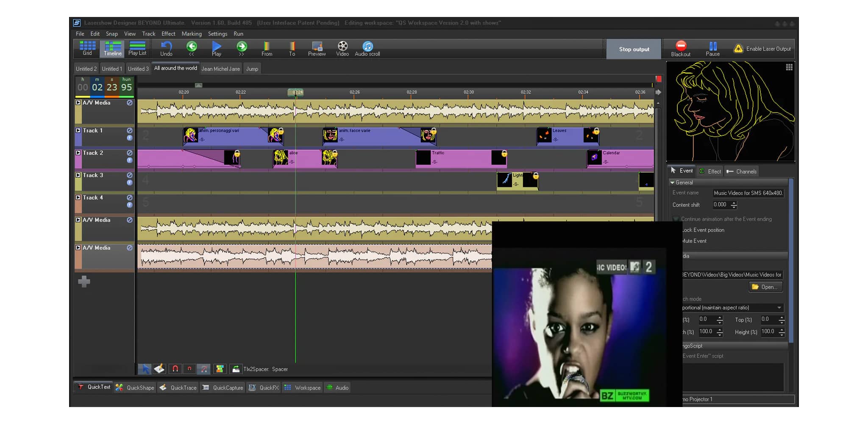Check Continue animation after Event ending

[x=676, y=219]
